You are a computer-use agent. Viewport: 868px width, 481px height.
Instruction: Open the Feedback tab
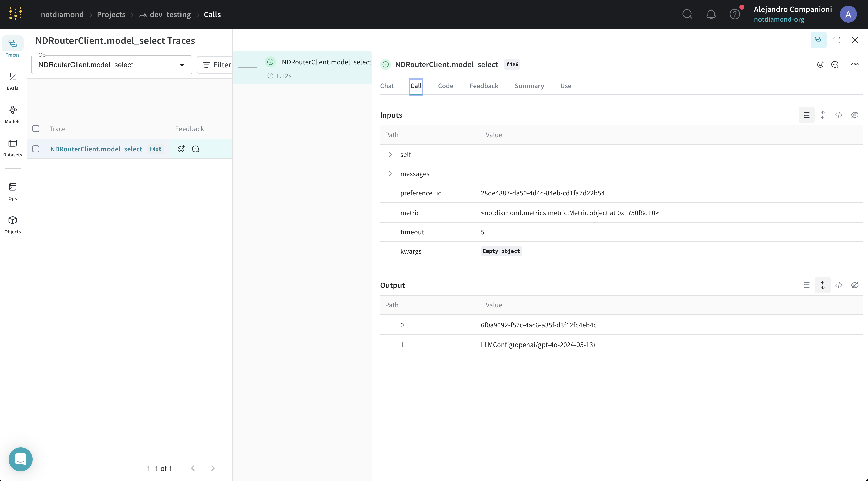click(484, 86)
